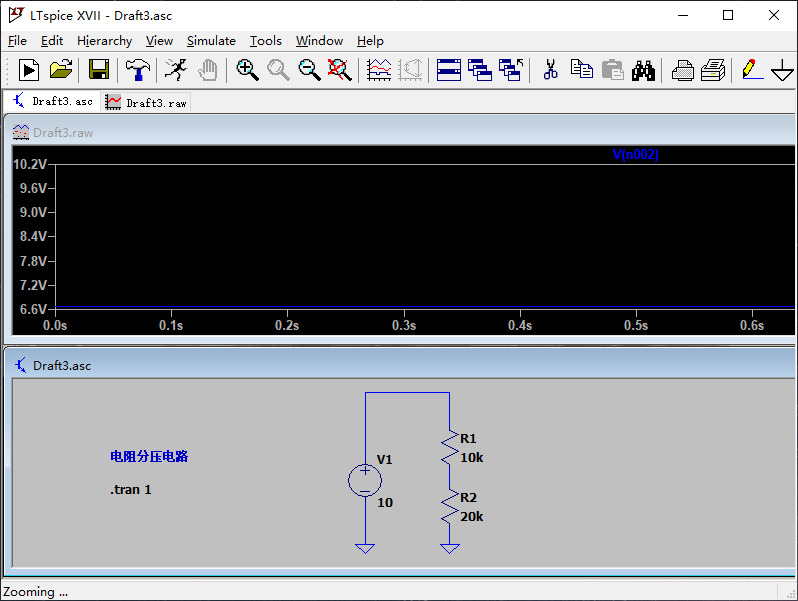Click the V(n002) trace label
Screen dimensions: 798x601
point(635,155)
